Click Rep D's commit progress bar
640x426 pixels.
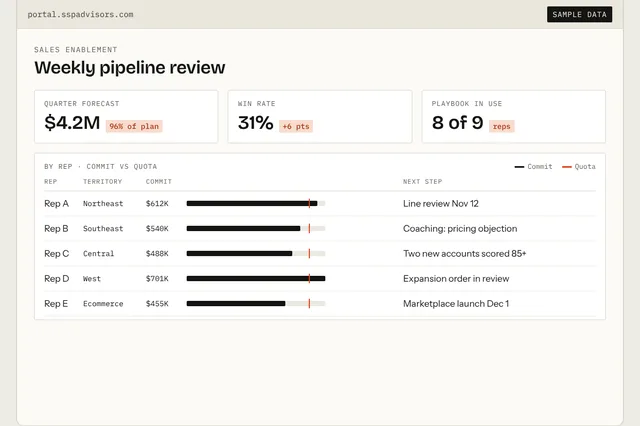(256, 279)
